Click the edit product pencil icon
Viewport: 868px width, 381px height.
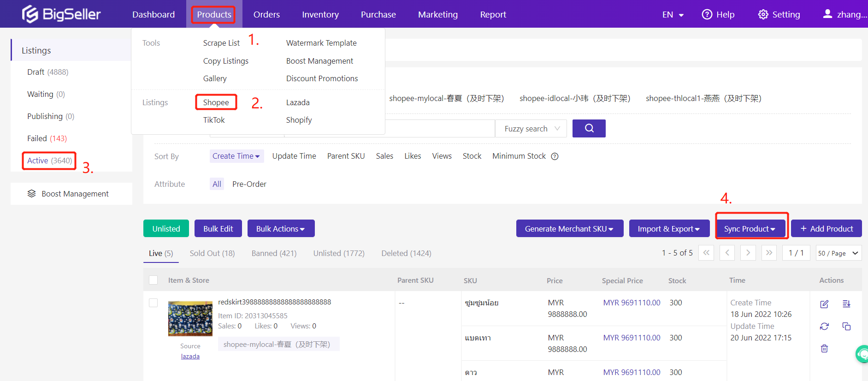(x=824, y=304)
